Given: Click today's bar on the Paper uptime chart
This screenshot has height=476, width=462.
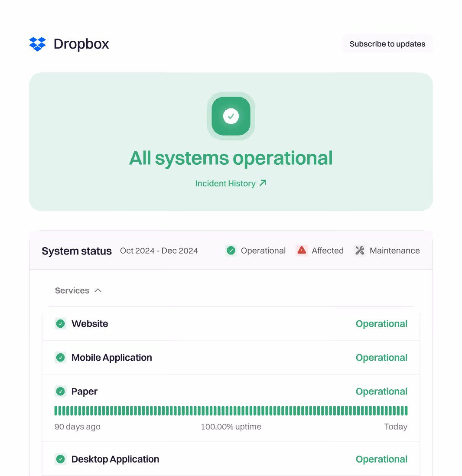Looking at the screenshot, I should pyautogui.click(x=406, y=410).
